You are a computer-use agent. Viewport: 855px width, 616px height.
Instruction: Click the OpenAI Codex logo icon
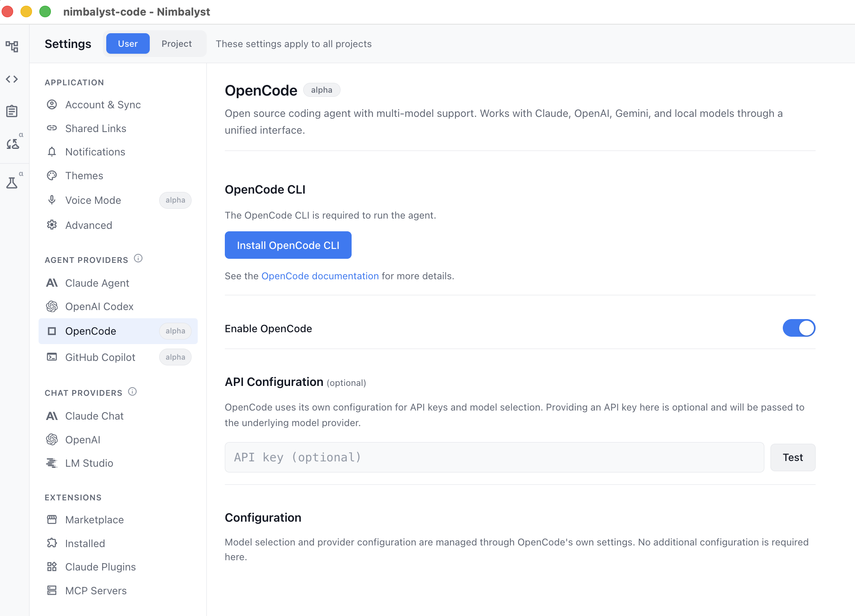(52, 306)
